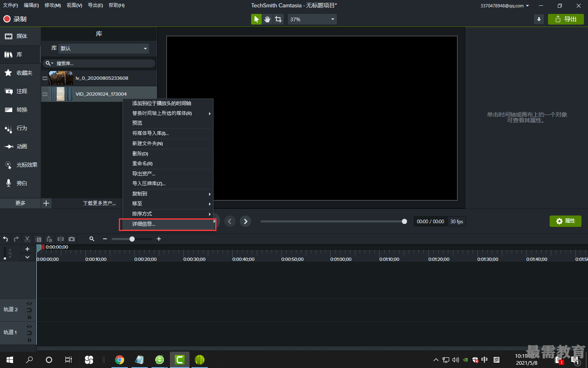The height and width of the screenshot is (368, 588).
Task: Click the More (更多) button
Action: [x=20, y=203]
